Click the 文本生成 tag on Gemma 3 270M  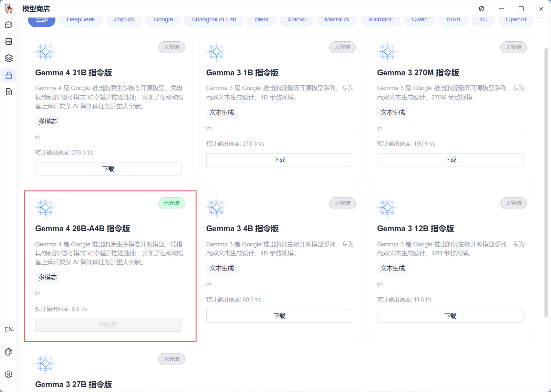click(393, 113)
